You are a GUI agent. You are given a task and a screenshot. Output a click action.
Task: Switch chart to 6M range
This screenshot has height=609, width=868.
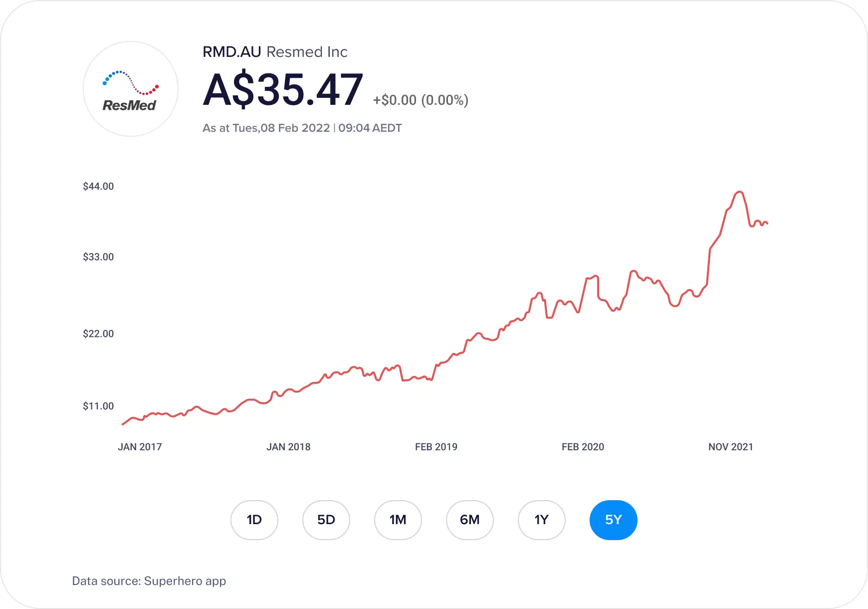(470, 520)
